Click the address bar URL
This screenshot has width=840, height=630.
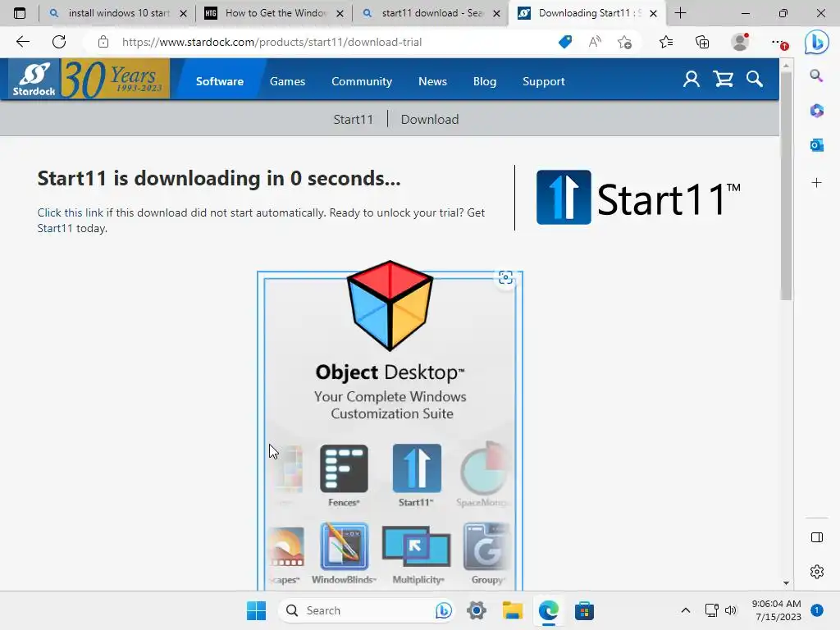272,42
